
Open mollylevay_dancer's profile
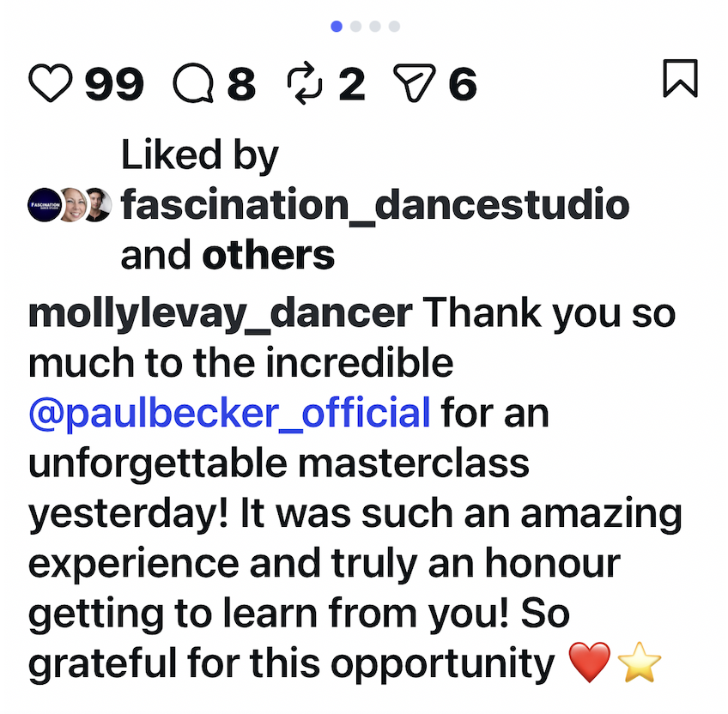tap(216, 312)
